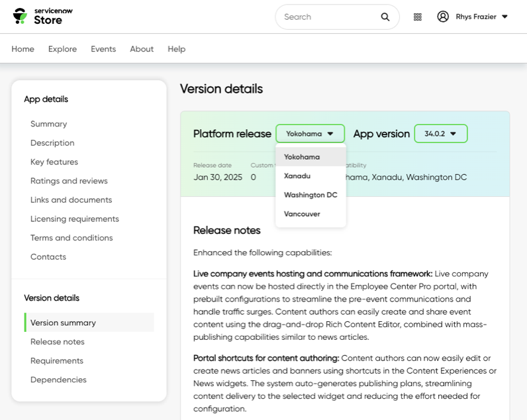This screenshot has width=527, height=420.
Task: Open the Help nav item
Action: click(177, 49)
